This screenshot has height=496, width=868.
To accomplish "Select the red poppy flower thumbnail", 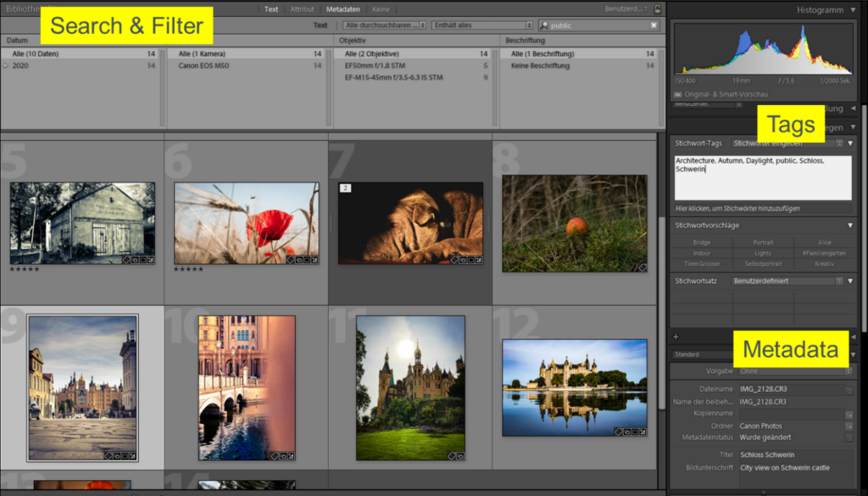I will (x=246, y=222).
